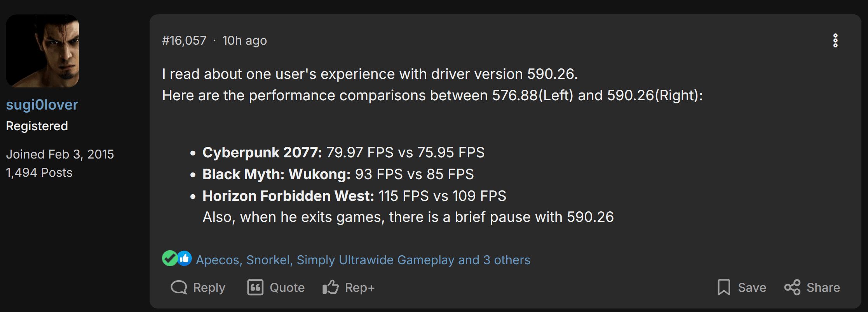Image resolution: width=868 pixels, height=312 pixels.
Task: Click the green checkmark reaction icon
Action: (169, 258)
